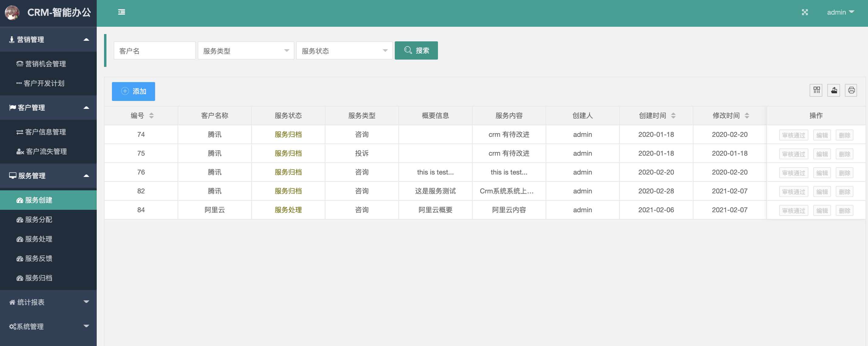Open the 服务类型 dropdown
Screen dimensions: 868x346
pos(246,50)
